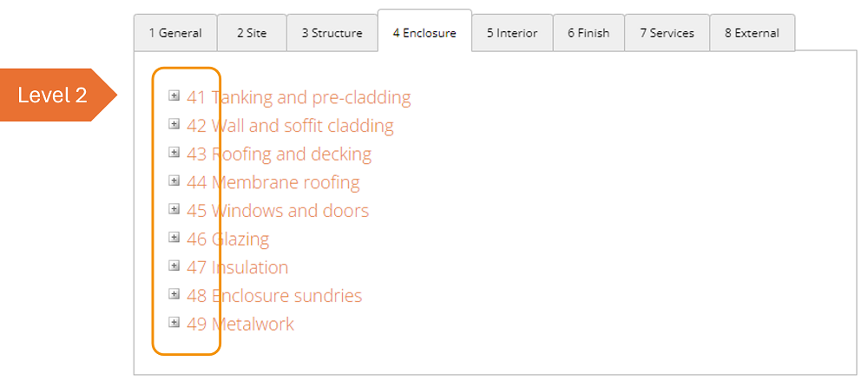
Task: Select the 8 External tab
Action: pos(752,33)
